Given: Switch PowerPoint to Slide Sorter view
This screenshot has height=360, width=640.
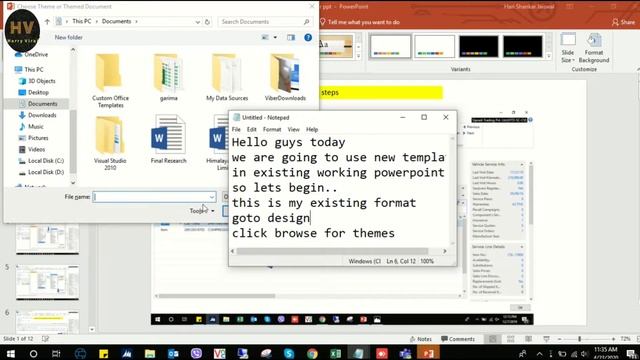Looking at the screenshot, I should pyautogui.click(x=511, y=339).
